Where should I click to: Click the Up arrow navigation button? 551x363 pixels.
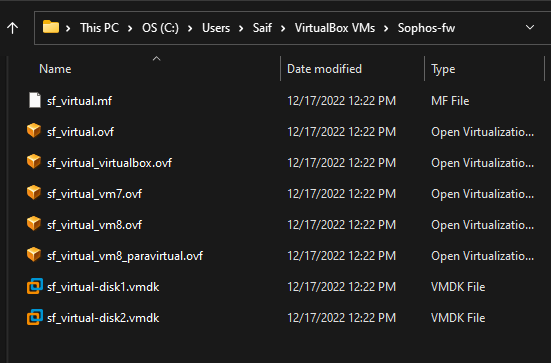coord(13,28)
